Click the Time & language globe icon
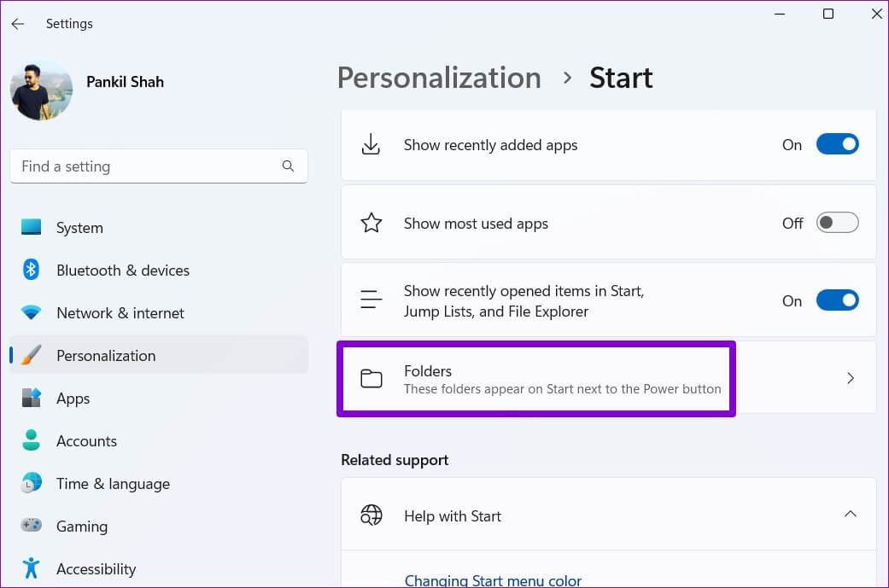Viewport: 889px width, 588px height. [x=32, y=483]
